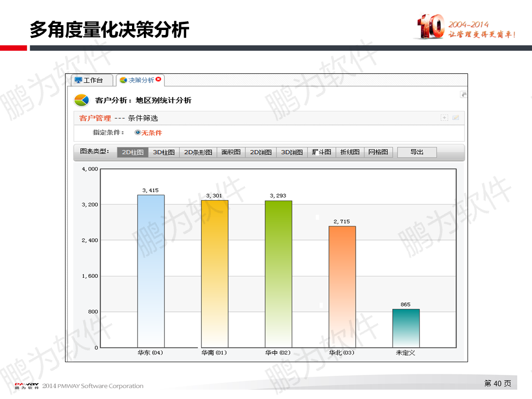The image size is (532, 399).
Task: Close the 决策分析 tab
Action: (159, 79)
